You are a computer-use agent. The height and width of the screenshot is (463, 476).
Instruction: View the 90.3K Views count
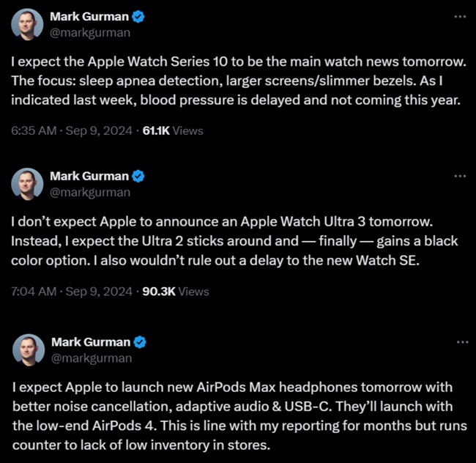click(x=175, y=292)
